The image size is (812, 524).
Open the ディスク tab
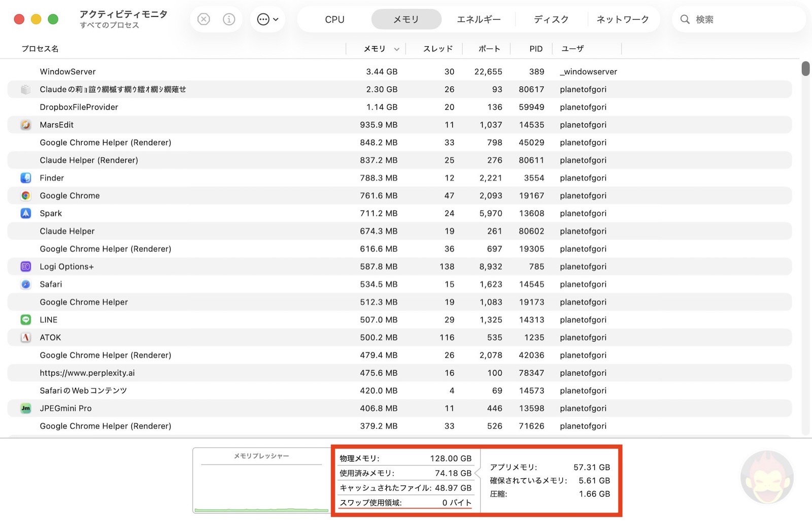point(551,19)
